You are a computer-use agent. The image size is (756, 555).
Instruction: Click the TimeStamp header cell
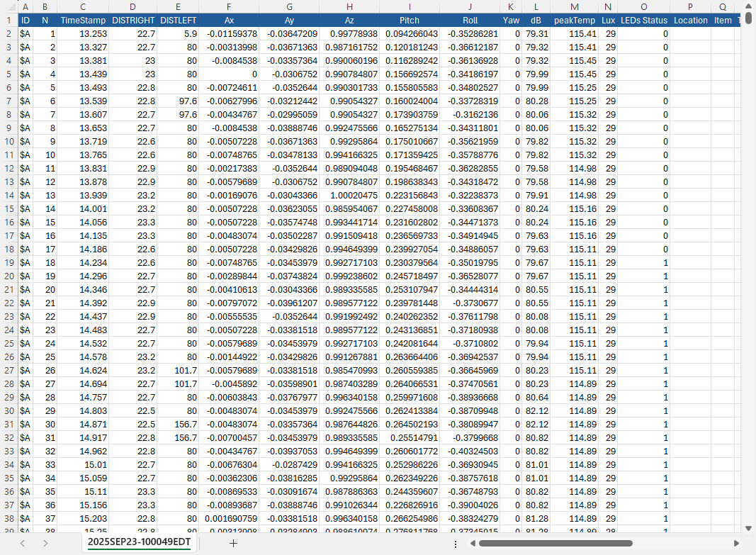coord(82,20)
